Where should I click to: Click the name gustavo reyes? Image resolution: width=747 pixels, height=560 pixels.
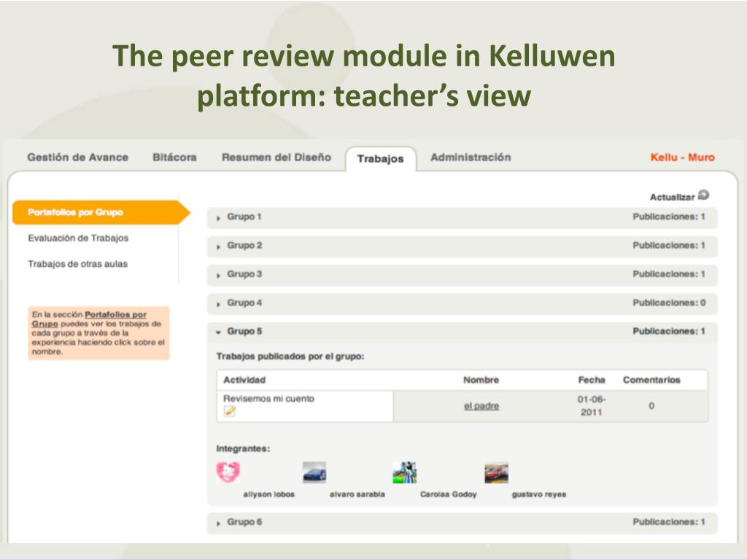pyautogui.click(x=539, y=494)
